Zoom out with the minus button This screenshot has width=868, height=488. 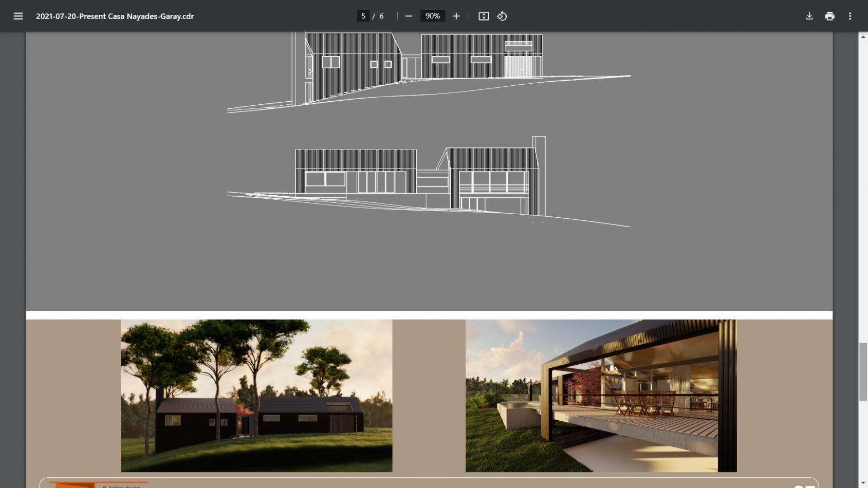click(409, 16)
